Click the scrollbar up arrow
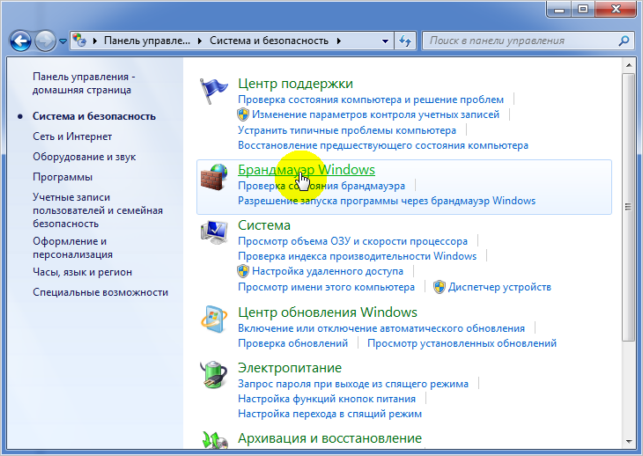The image size is (643, 456). click(x=628, y=65)
